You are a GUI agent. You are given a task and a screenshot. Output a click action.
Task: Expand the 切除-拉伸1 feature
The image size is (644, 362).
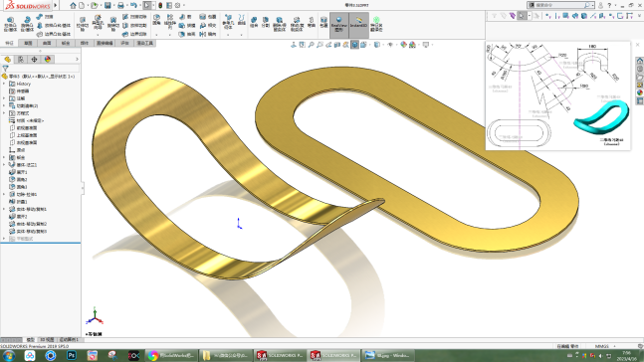tap(5, 195)
